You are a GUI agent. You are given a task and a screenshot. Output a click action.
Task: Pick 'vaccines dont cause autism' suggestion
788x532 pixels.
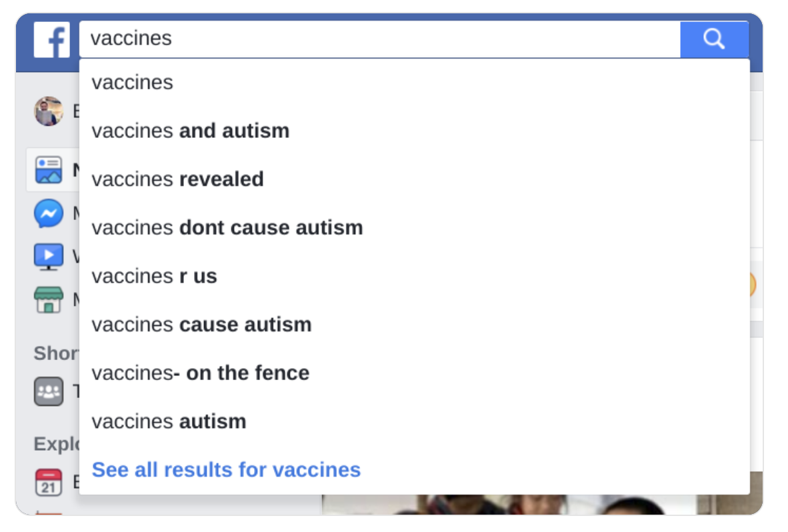pyautogui.click(x=227, y=228)
